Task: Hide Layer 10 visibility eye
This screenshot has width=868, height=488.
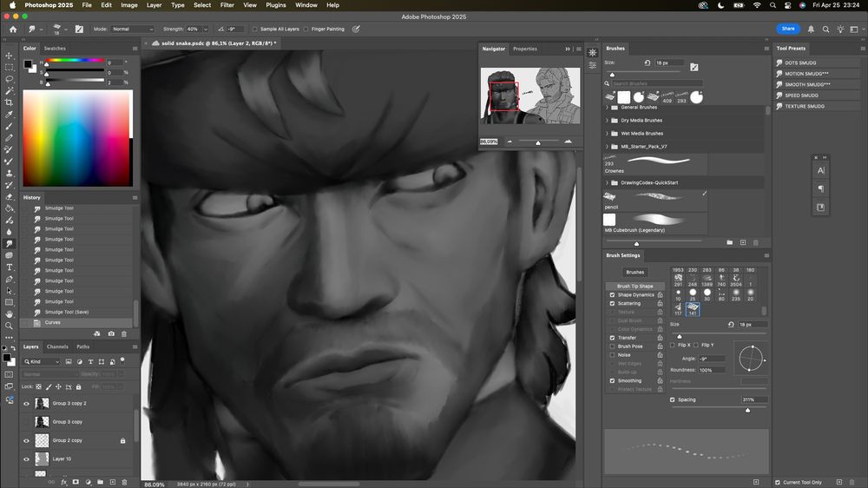Action: click(26, 459)
